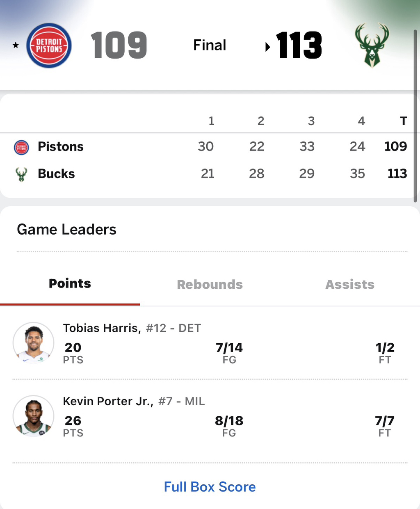Switch to the Rebounds tab
Screen dimensions: 420x509
tap(210, 285)
